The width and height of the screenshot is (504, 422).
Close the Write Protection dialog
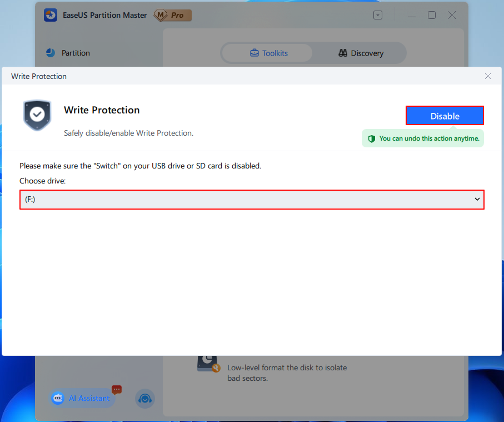click(x=487, y=76)
